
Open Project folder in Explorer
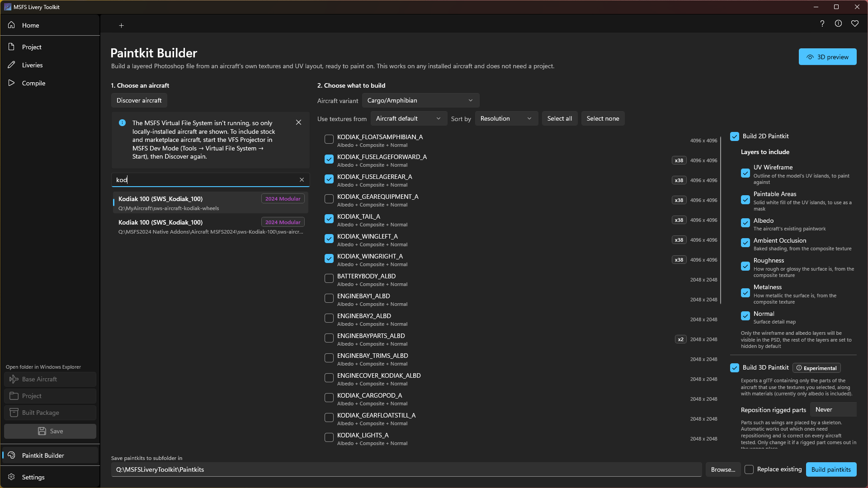(x=50, y=396)
